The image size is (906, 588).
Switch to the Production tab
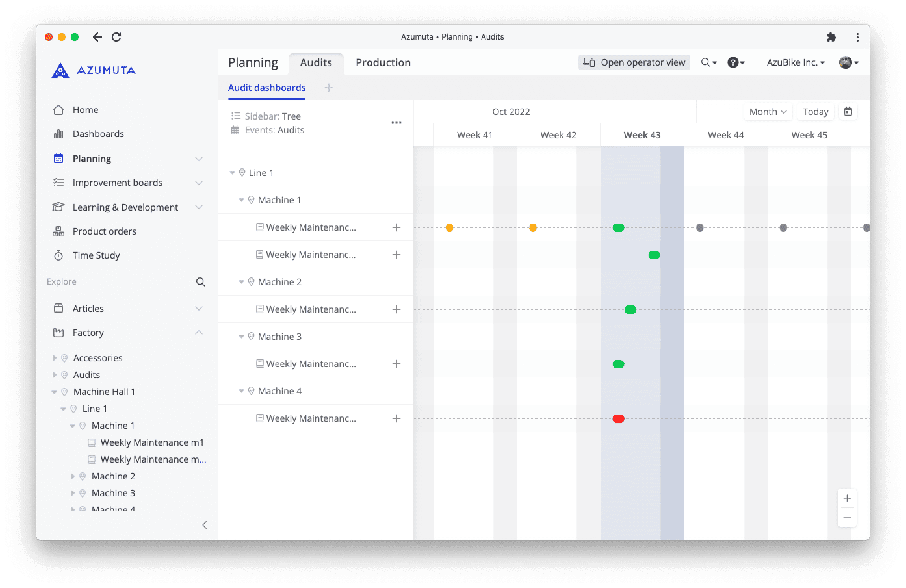point(383,62)
